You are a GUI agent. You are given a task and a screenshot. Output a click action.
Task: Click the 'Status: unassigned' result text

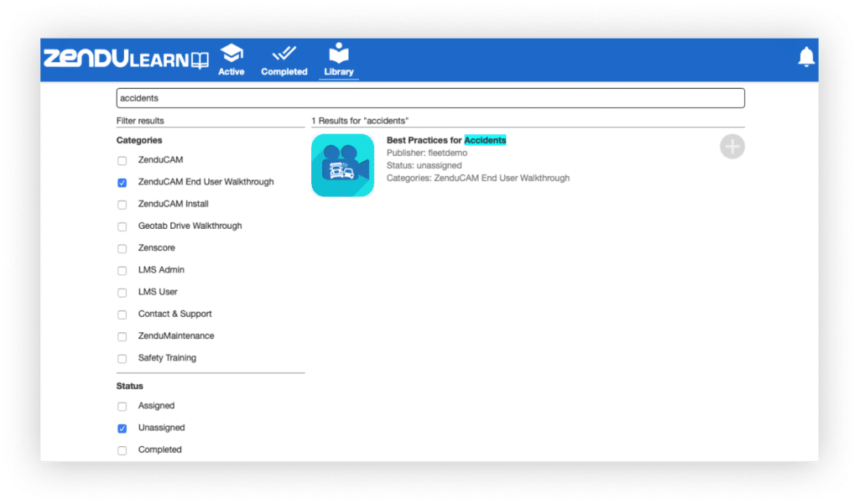(424, 165)
